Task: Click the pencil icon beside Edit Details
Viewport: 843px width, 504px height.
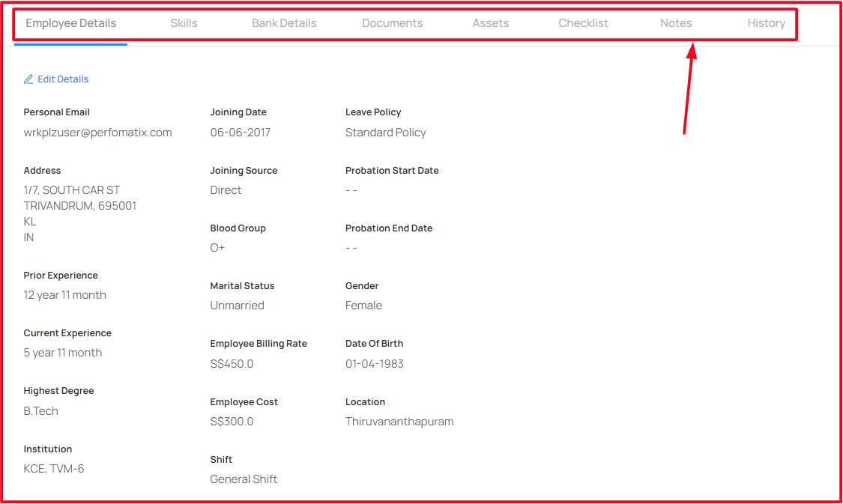Action: tap(28, 79)
